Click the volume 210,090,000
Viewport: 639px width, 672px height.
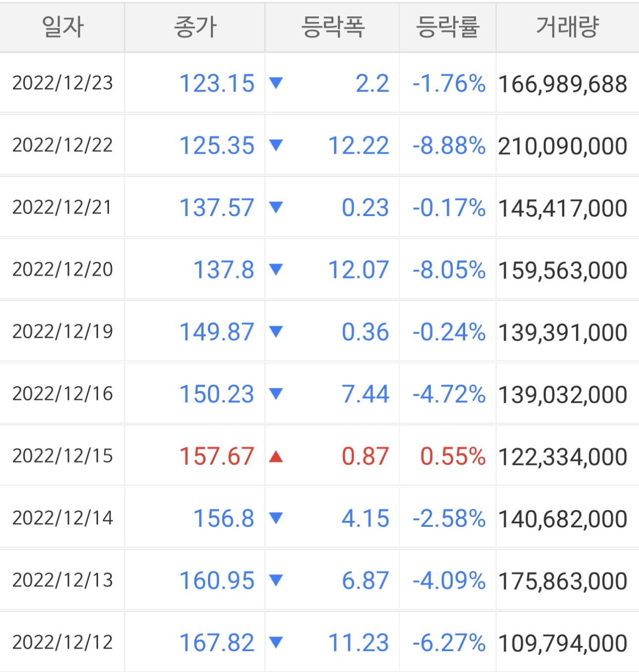click(x=563, y=147)
